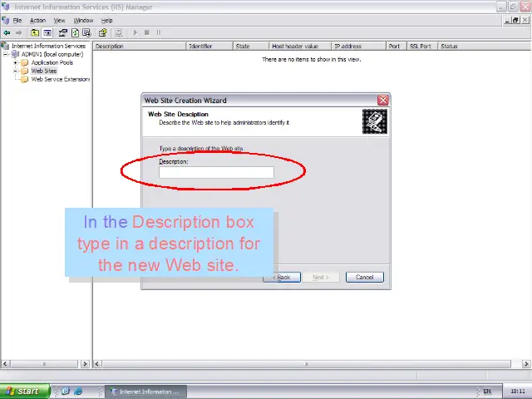Click the Next button in the wizard
532x399 pixels.
321,277
